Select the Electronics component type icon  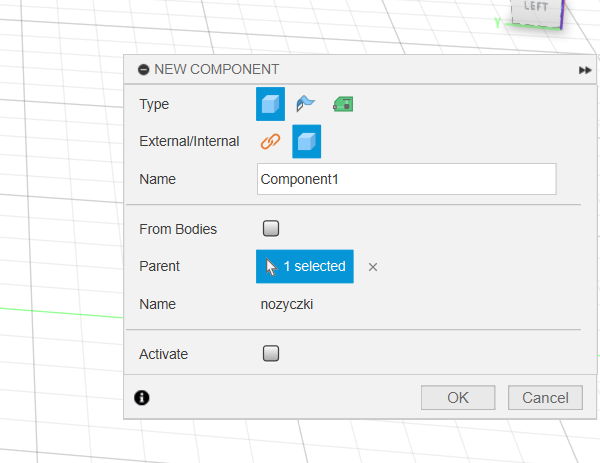(342, 104)
